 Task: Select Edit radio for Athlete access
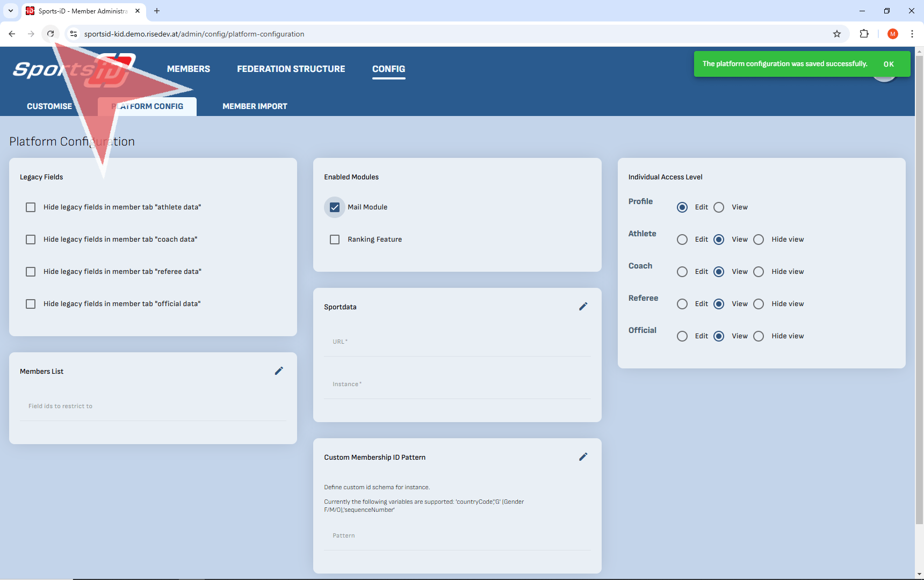click(682, 240)
